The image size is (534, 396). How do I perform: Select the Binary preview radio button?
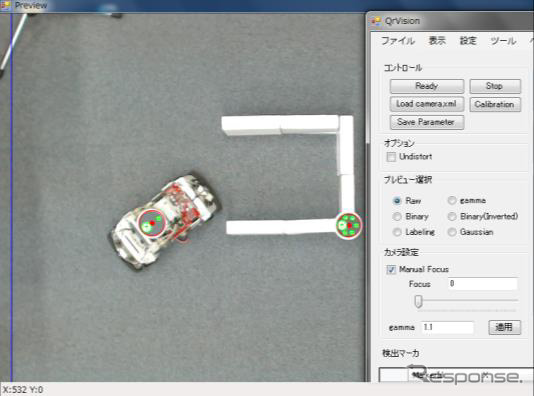click(397, 217)
